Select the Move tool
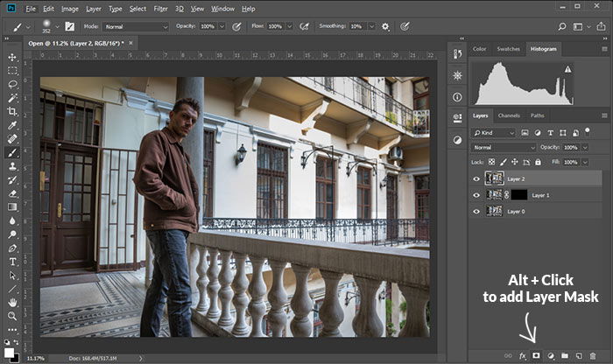This screenshot has width=613, height=364. [12, 57]
